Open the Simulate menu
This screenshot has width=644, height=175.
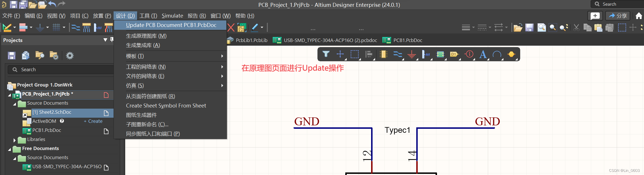coord(172,16)
